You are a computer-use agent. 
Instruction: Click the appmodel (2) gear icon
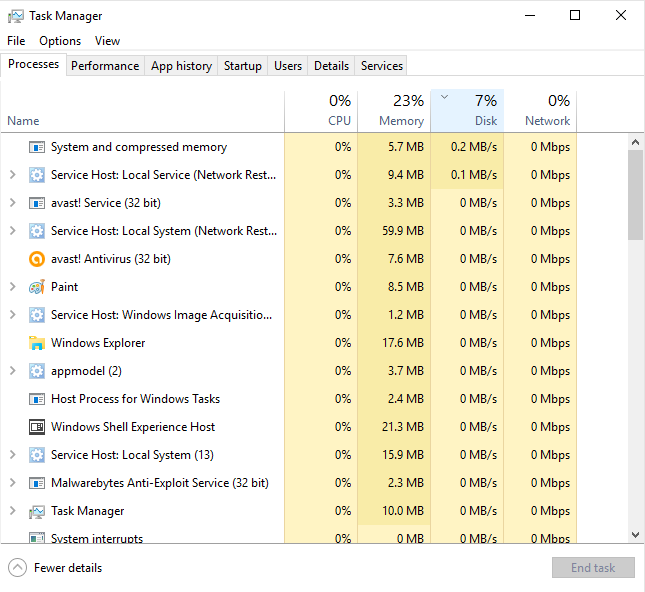[x=37, y=371]
